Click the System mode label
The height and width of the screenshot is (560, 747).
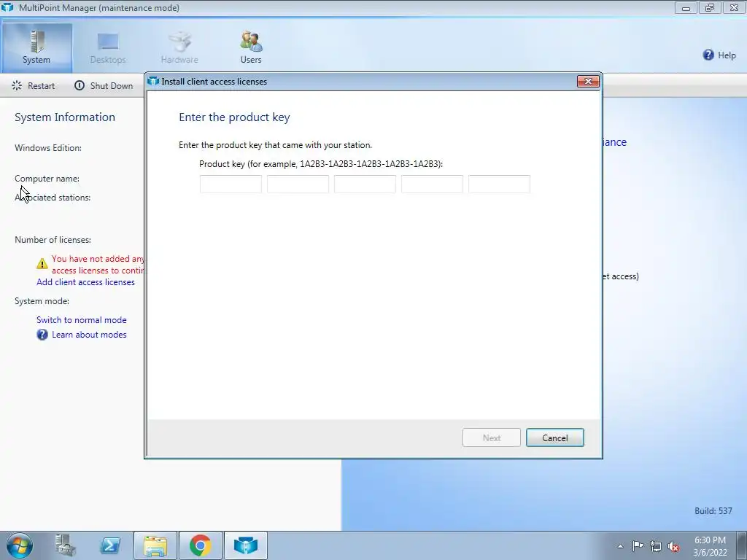42,301
